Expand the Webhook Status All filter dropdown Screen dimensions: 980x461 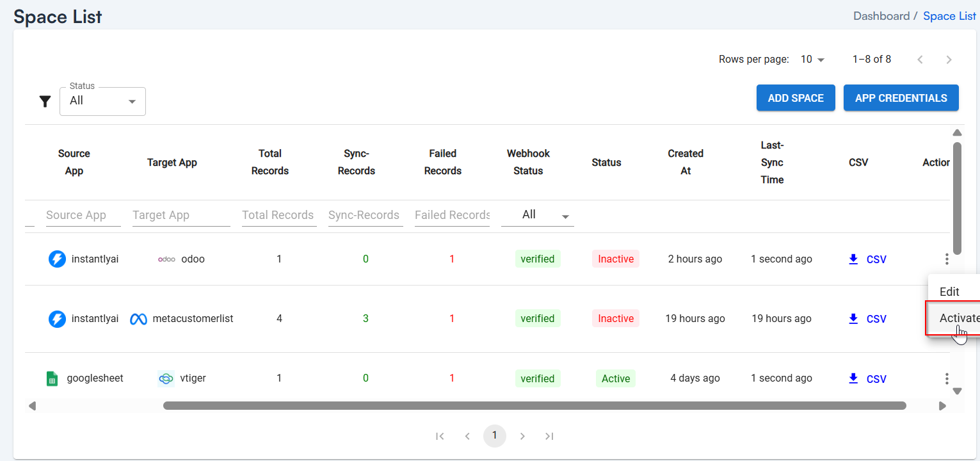point(537,215)
